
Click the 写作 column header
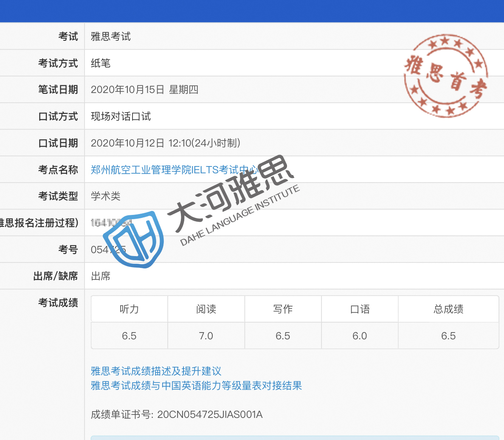(283, 309)
